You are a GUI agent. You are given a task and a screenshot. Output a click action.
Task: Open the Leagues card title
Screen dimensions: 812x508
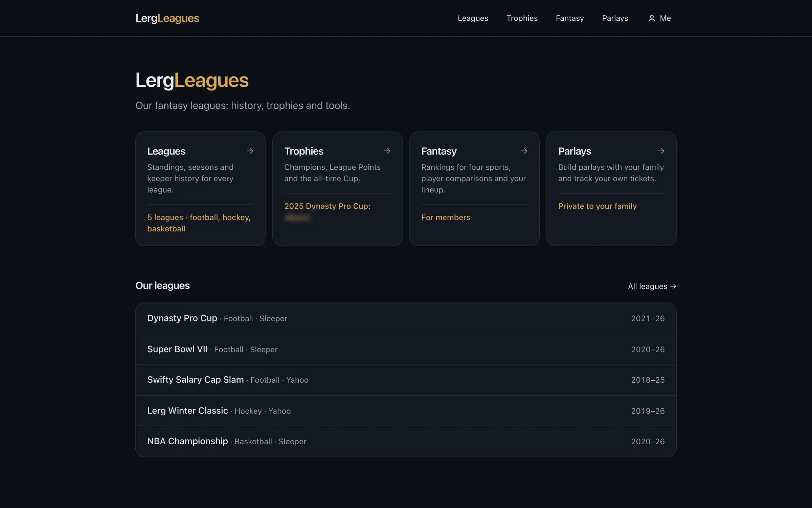coord(166,151)
